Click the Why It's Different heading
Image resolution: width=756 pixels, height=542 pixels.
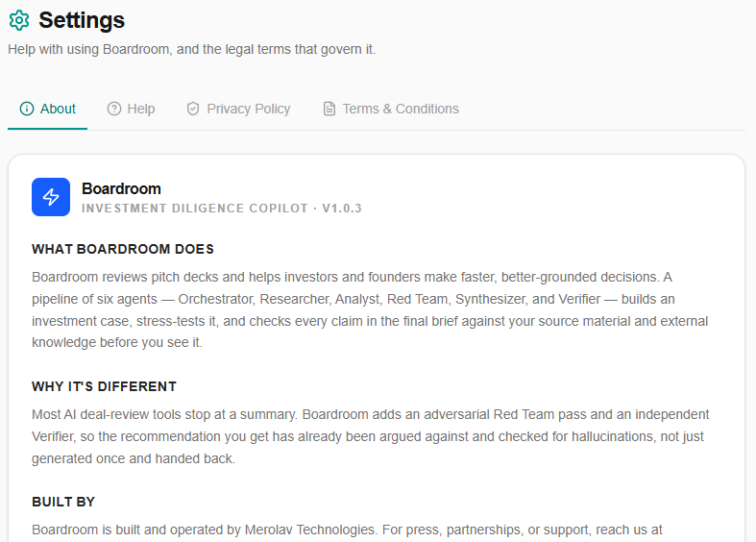click(x=104, y=386)
